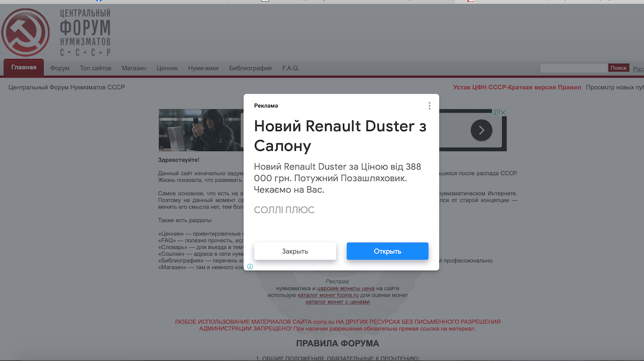Select the Главная tab
Viewport: 644px width, 361px height.
tap(24, 68)
